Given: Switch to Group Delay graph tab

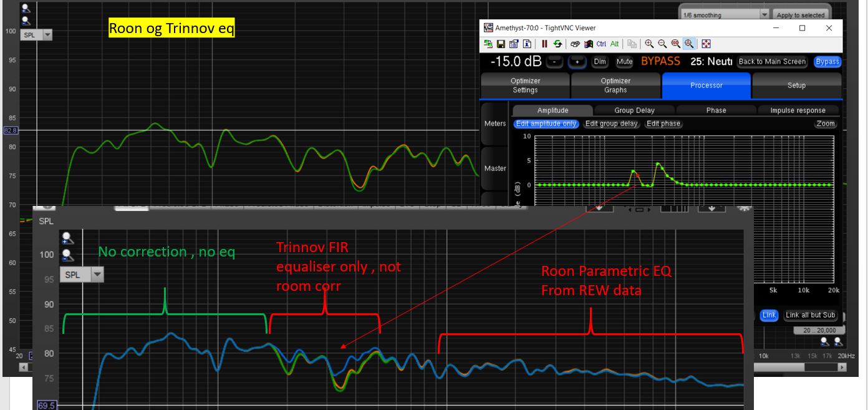Looking at the screenshot, I should [634, 110].
